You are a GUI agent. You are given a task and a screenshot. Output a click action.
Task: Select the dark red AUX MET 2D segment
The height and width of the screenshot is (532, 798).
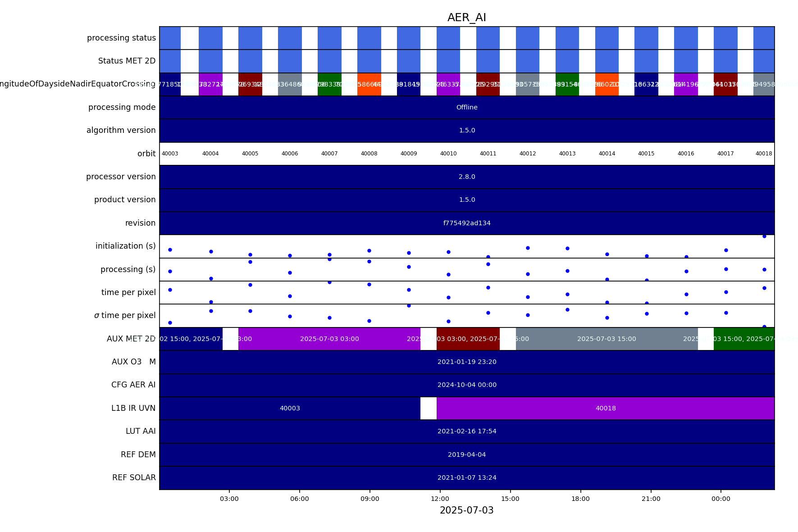point(468,339)
